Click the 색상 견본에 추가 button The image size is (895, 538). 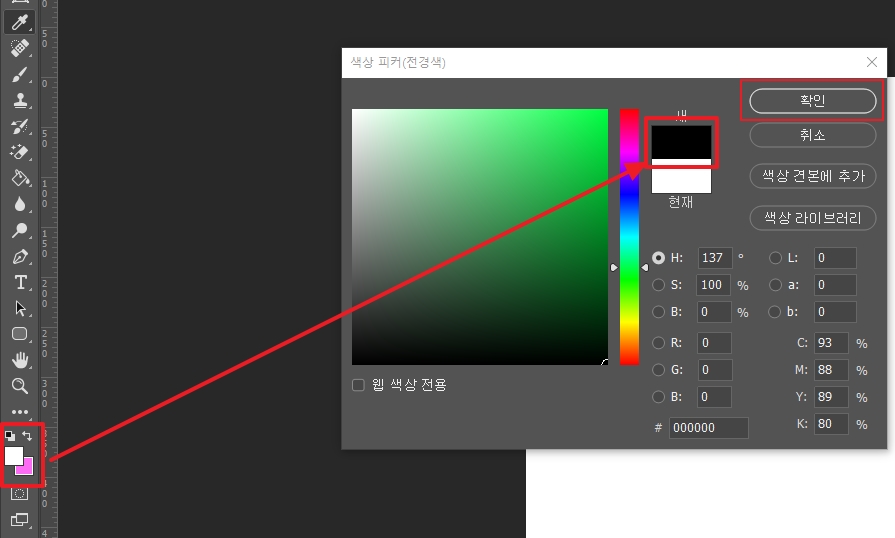click(812, 176)
